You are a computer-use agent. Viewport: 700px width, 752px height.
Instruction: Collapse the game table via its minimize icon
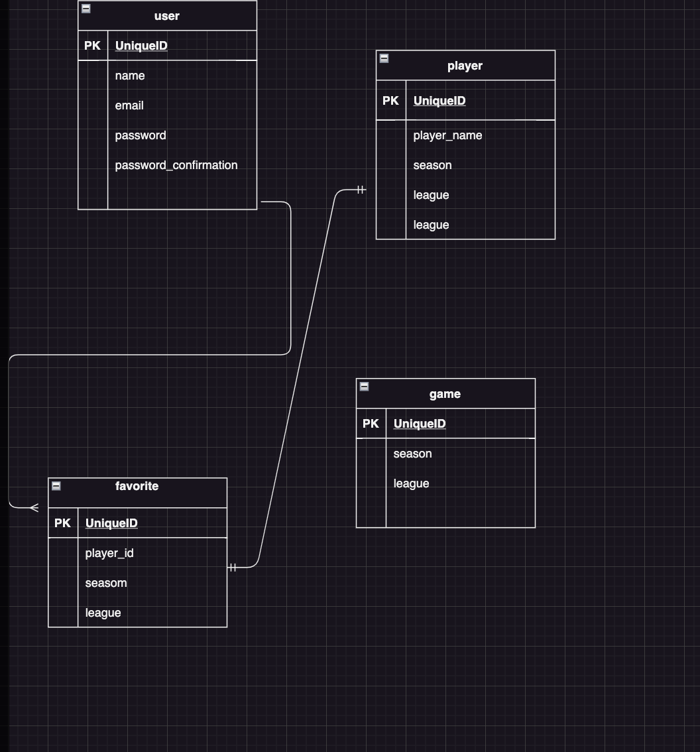pos(364,386)
